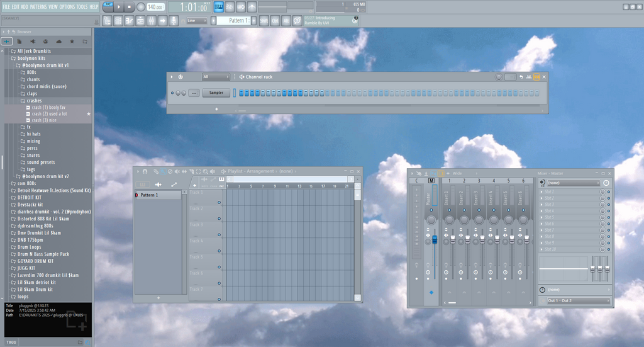Select the Mute tool in Playlist toolbar

[x=177, y=171]
